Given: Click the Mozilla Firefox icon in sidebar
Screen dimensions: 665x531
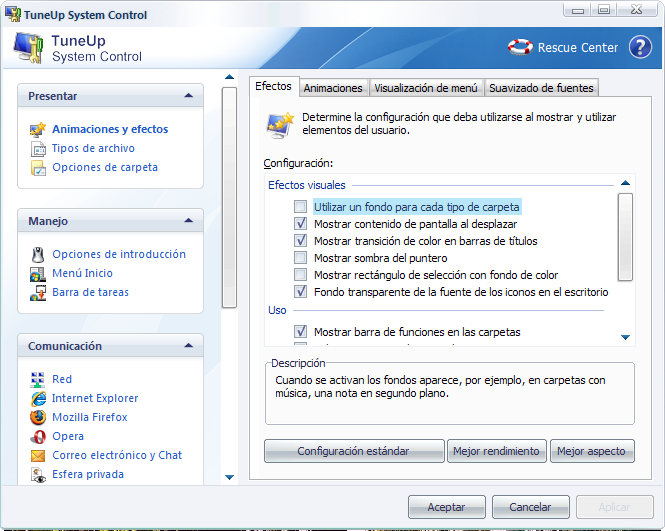Looking at the screenshot, I should [38, 418].
